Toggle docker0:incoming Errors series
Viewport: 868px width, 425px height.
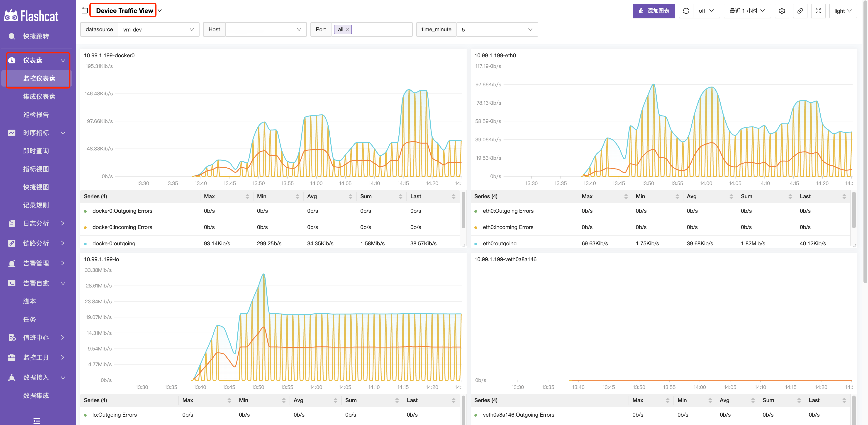122,227
